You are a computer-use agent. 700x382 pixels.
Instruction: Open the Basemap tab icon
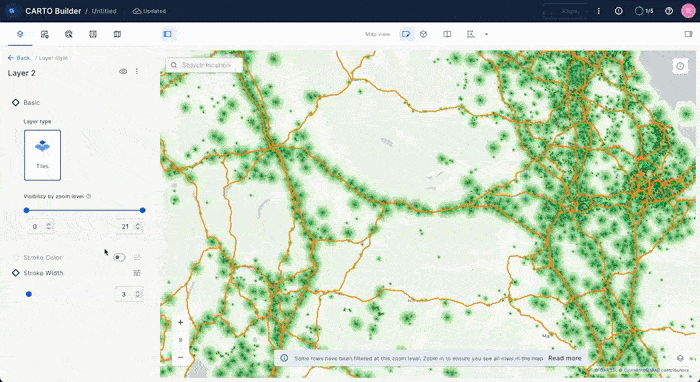[x=117, y=34]
